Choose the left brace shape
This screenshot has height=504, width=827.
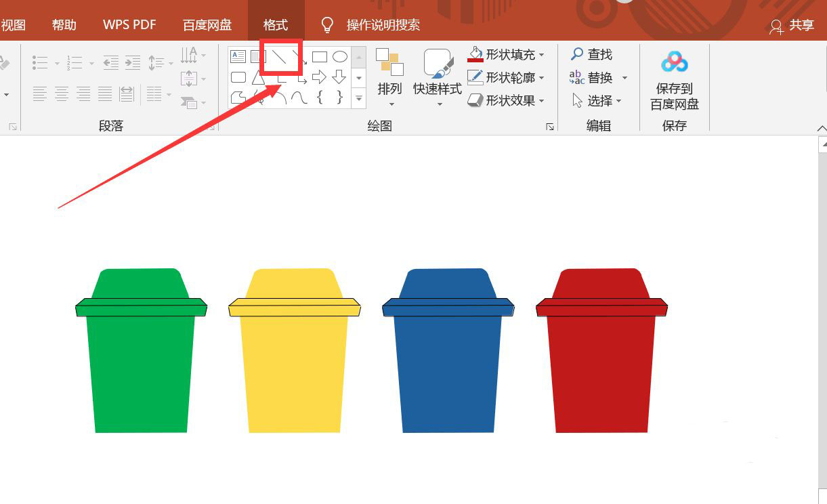click(x=320, y=98)
